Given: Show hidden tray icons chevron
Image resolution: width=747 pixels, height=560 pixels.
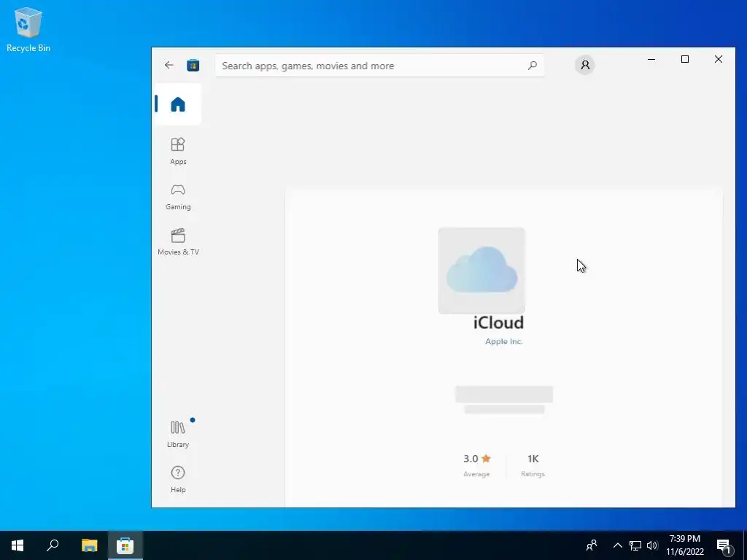Looking at the screenshot, I should (x=617, y=545).
